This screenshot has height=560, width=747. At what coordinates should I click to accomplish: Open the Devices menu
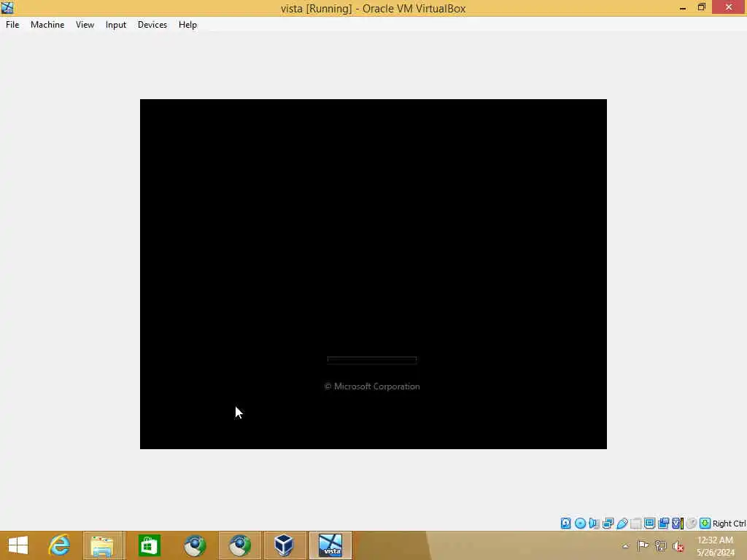(152, 25)
